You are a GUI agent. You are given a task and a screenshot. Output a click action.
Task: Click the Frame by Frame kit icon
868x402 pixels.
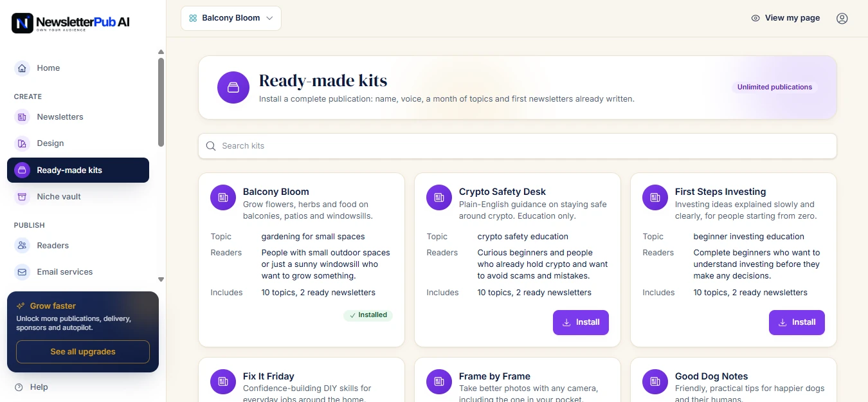[439, 382]
